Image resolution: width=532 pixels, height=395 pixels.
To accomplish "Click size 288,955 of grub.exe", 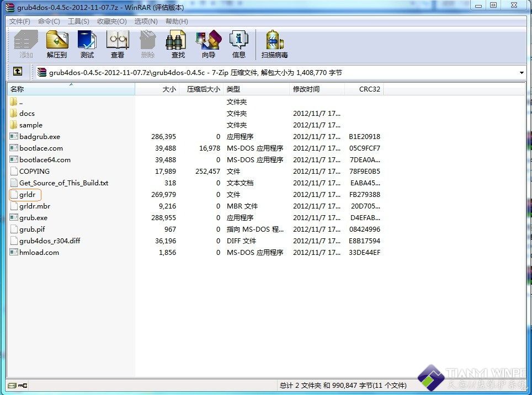I will coord(163,218).
